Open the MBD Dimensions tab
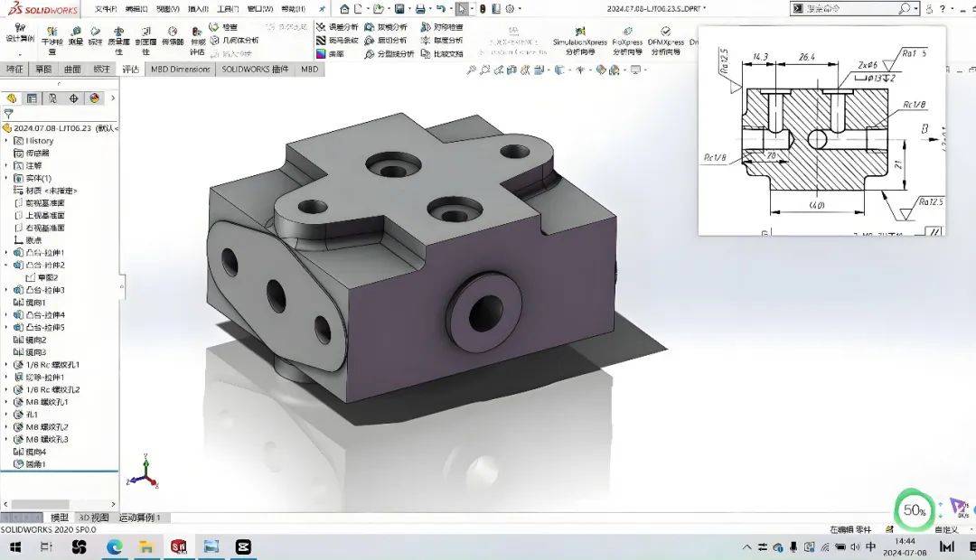 click(179, 69)
